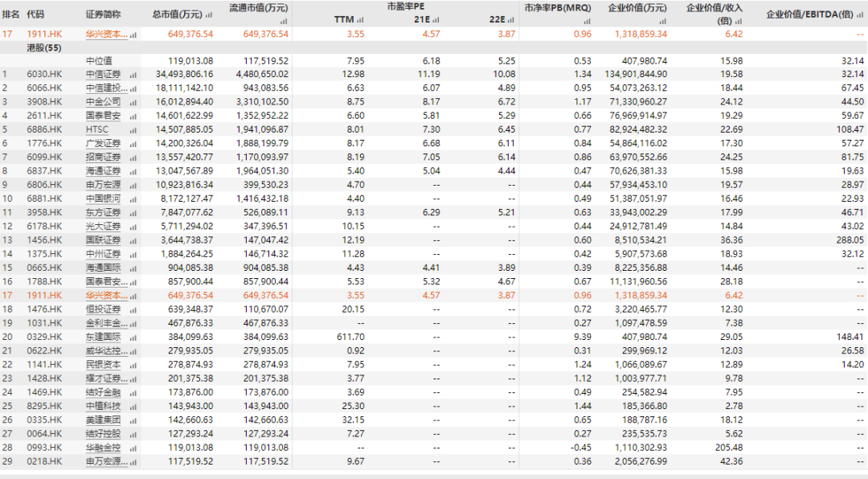Viewport: 868px width, 479px height.
Task: Click chart icon next to 企业价值/EBITDA(倍) header
Action: pyautogui.click(x=862, y=15)
